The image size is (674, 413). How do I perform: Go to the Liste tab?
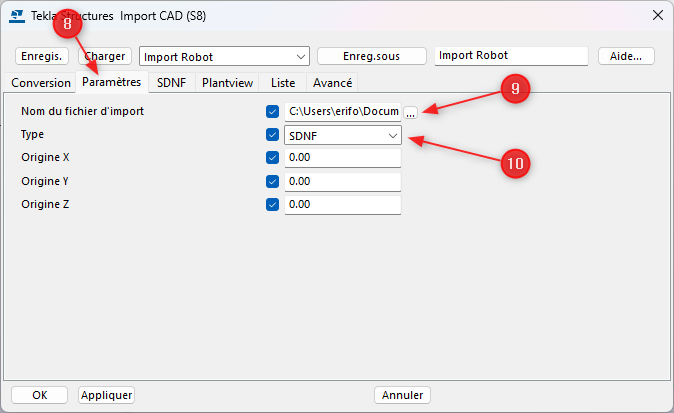pyautogui.click(x=283, y=83)
